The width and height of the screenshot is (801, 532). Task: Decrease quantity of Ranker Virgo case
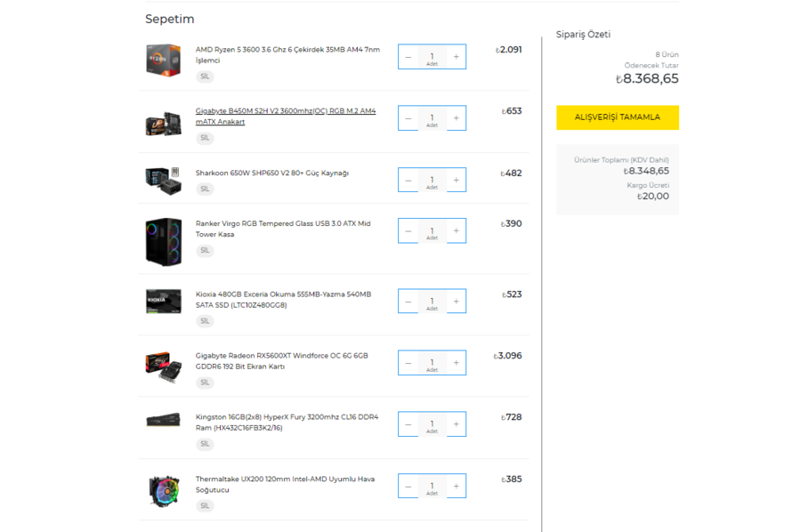point(409,230)
